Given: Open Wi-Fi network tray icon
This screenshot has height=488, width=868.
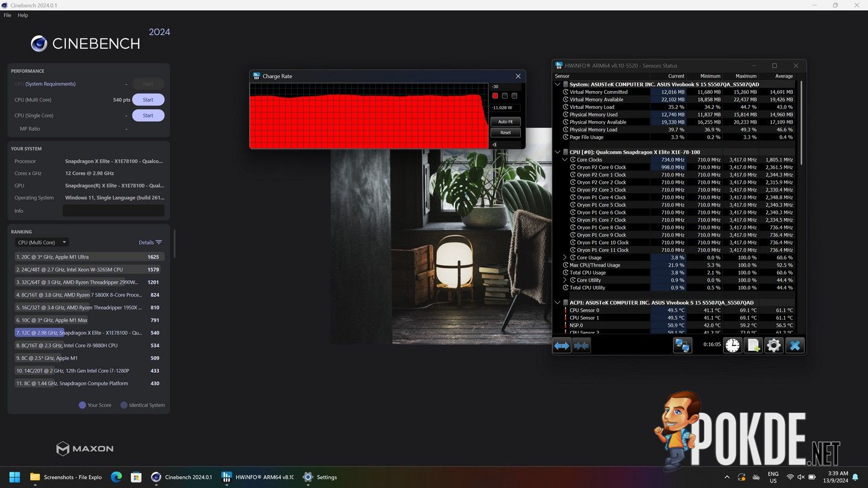Looking at the screenshot, I should click(x=790, y=477).
